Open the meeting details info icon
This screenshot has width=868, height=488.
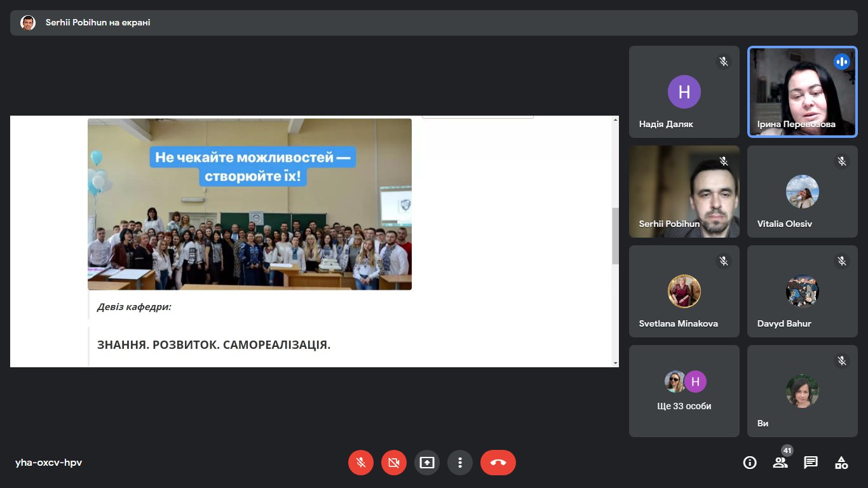coord(750,463)
